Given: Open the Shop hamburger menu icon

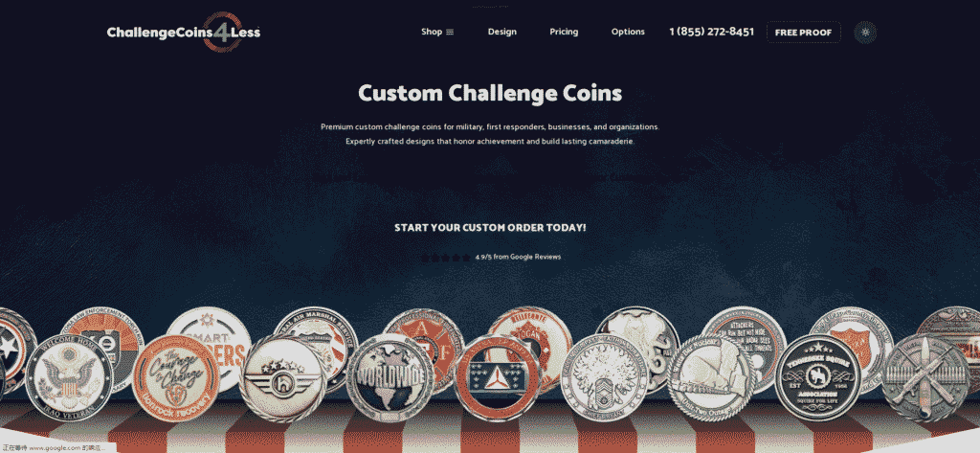Looking at the screenshot, I should point(450,32).
